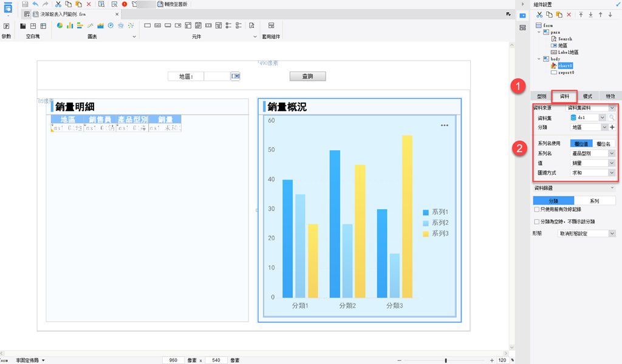
Task: Switch to the 特效 tab
Action: pyautogui.click(x=610, y=96)
